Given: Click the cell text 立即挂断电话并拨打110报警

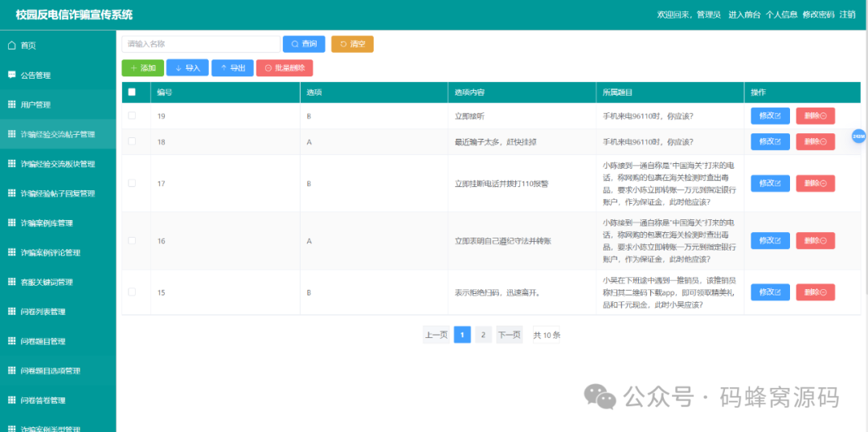Looking at the screenshot, I should click(x=501, y=183).
